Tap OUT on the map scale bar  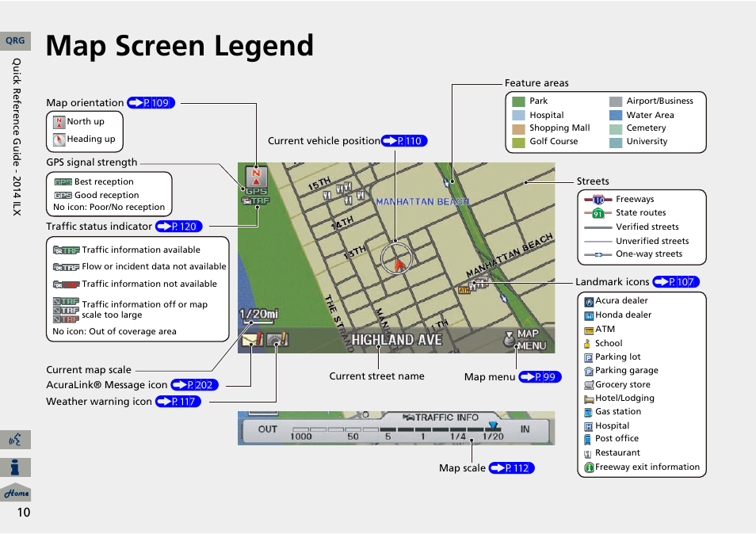pyautogui.click(x=268, y=429)
